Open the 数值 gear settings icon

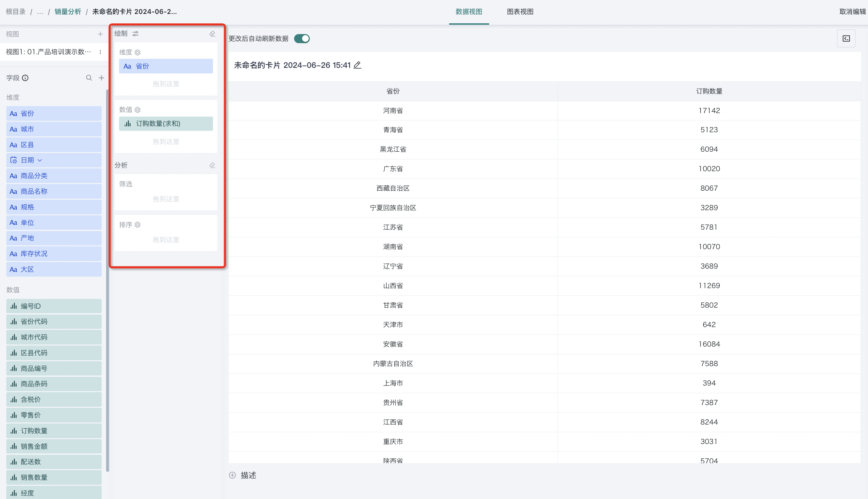coord(138,110)
